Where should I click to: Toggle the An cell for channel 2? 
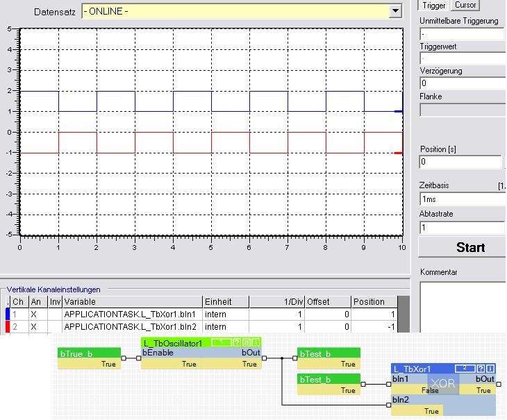coord(35,325)
